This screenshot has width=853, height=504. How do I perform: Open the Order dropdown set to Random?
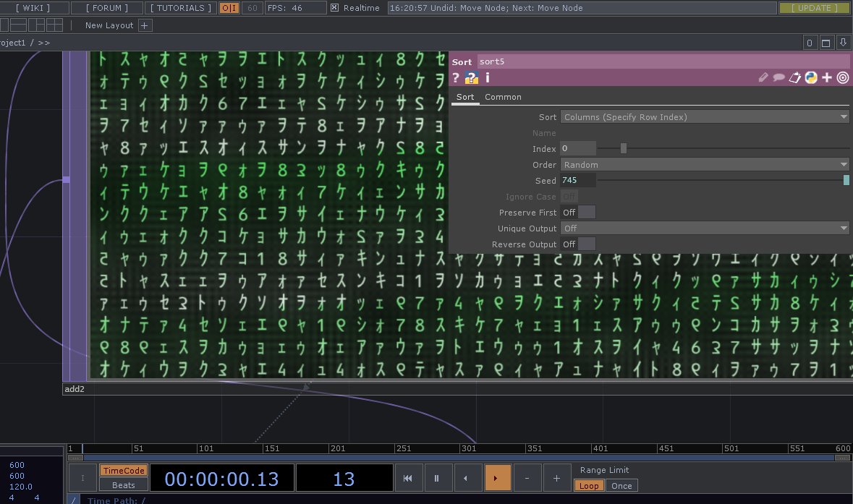click(705, 165)
